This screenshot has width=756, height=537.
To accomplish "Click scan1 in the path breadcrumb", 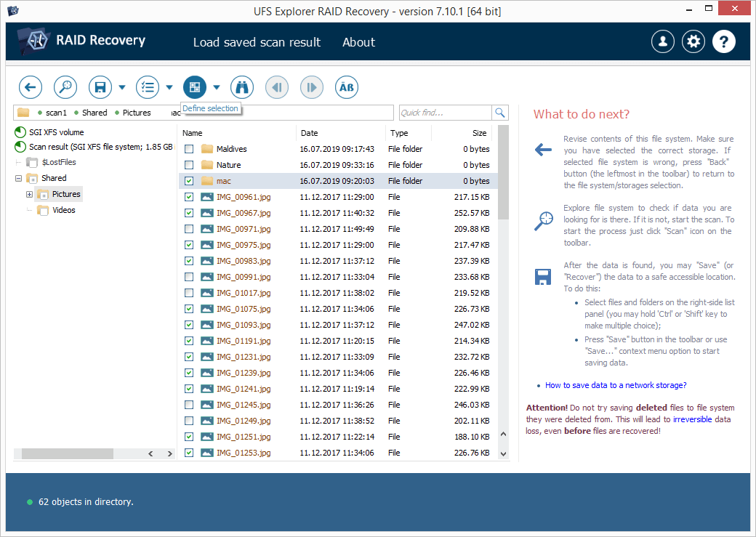I will 57,113.
